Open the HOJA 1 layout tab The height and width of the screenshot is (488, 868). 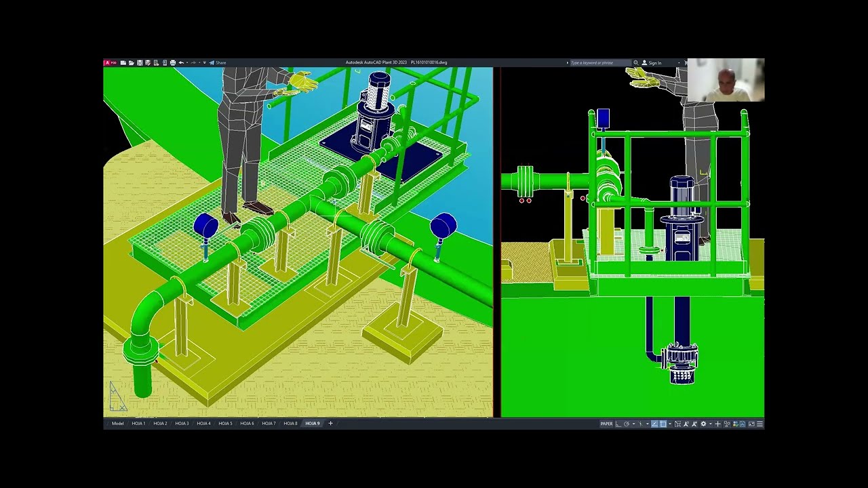(x=138, y=424)
